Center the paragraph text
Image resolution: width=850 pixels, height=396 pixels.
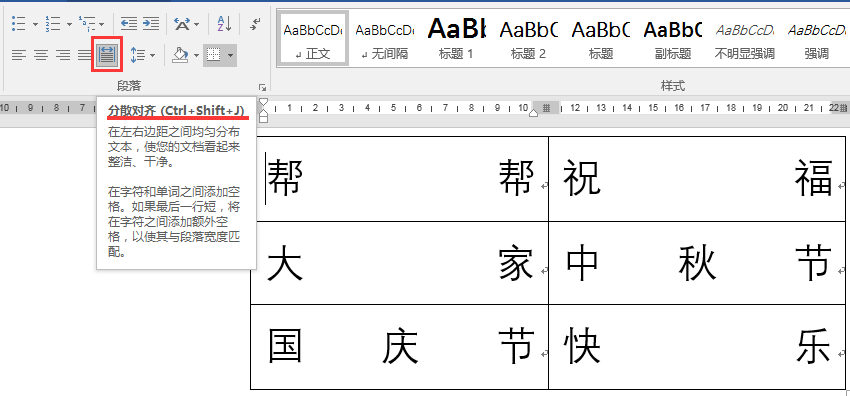[41, 55]
